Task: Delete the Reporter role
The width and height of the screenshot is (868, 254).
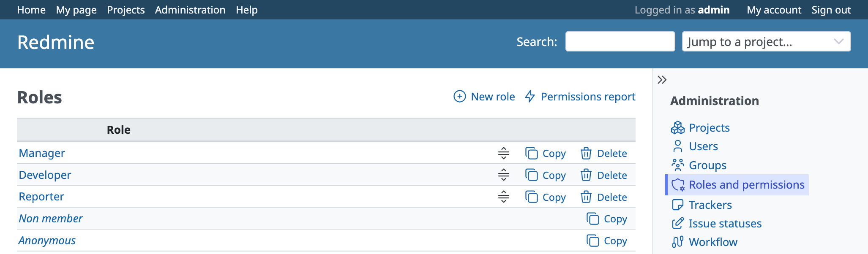Action: click(604, 197)
